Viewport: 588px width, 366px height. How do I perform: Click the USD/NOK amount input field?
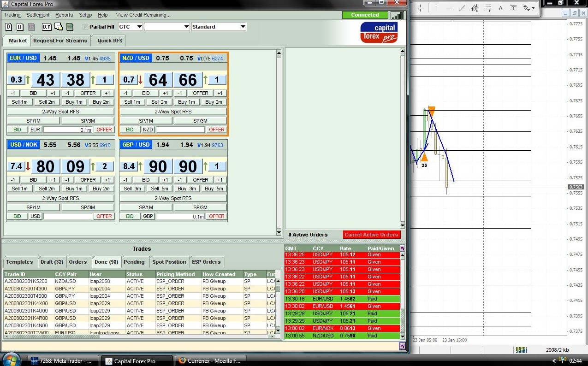[x=68, y=216]
